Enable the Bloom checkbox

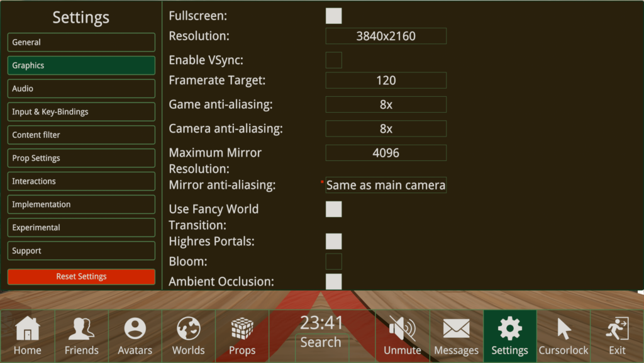pos(333,262)
